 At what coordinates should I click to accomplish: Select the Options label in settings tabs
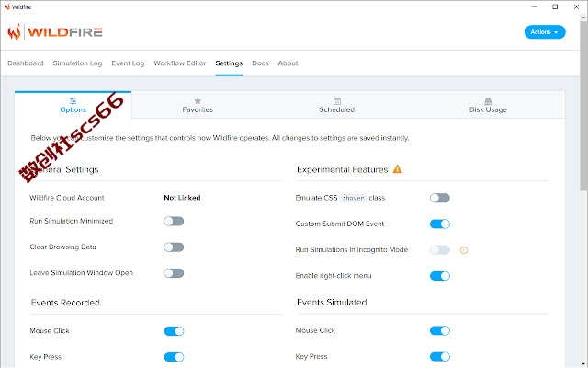pyautogui.click(x=73, y=109)
